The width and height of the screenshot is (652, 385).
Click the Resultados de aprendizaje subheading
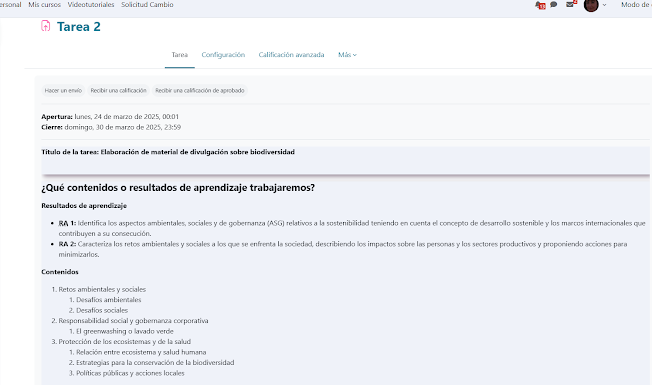point(84,206)
